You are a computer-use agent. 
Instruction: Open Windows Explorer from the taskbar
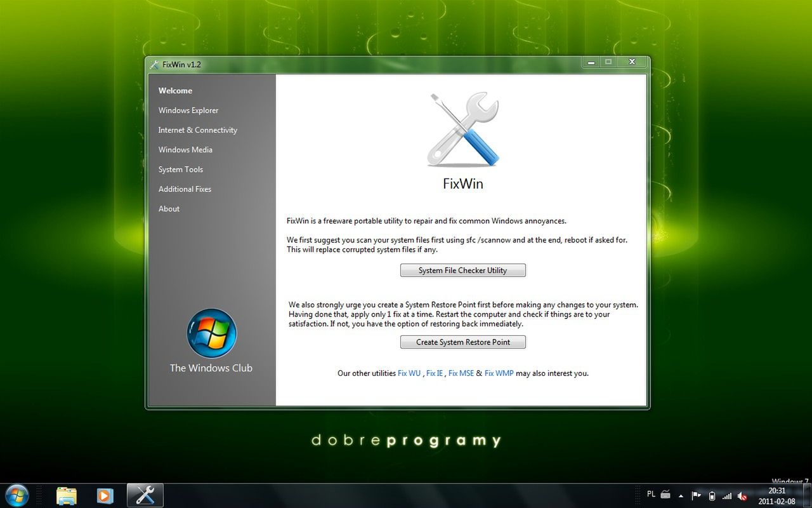(x=66, y=495)
